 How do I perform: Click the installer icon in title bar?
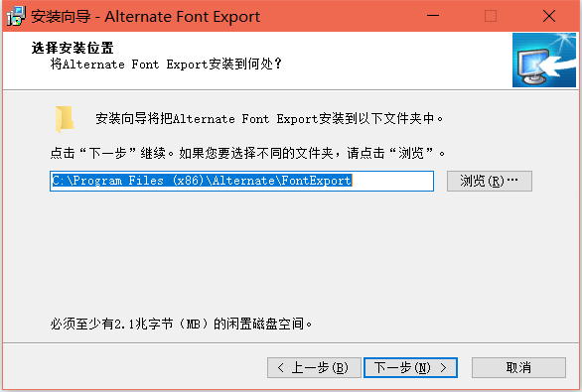tap(16, 16)
